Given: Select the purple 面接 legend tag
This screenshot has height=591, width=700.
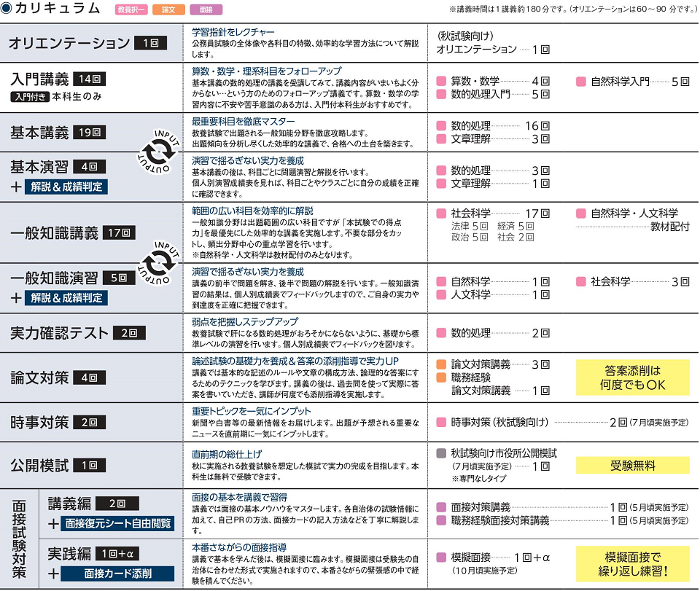Looking at the screenshot, I should coord(206,10).
